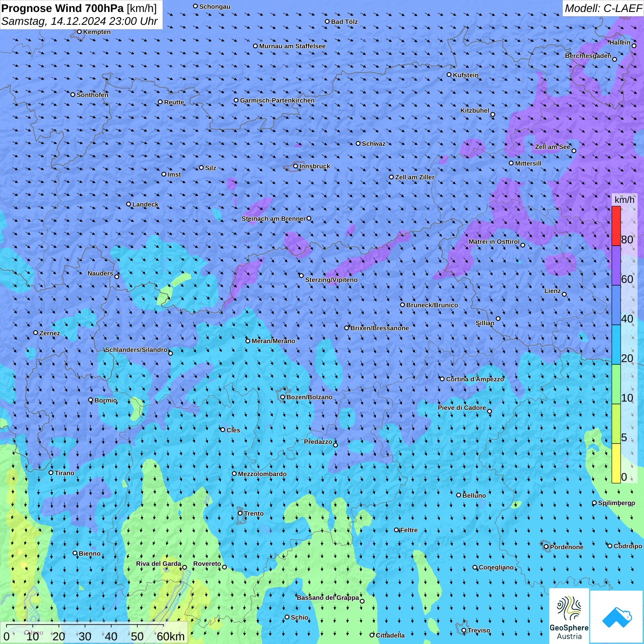Click the 'Schlanders/Silandro' label
Image resolution: width=644 pixels, height=644 pixels.
pos(137,350)
